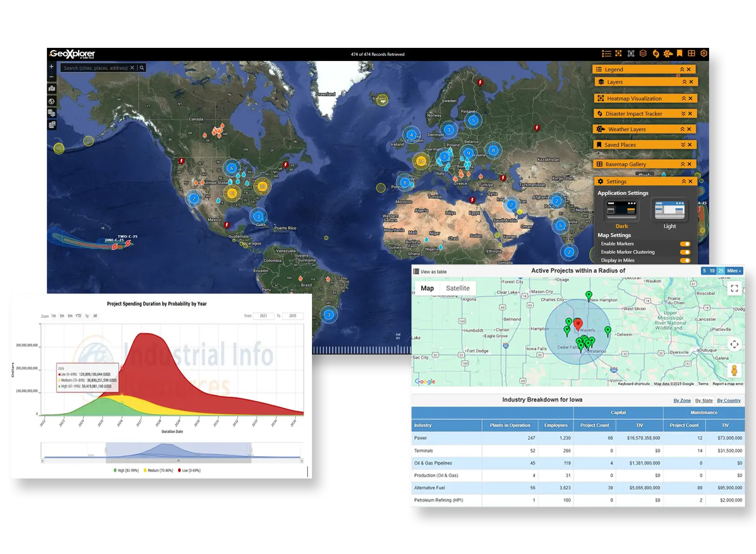Image resolution: width=756 pixels, height=554 pixels.
Task: Expand the Saved Places panel
Action: [x=683, y=145]
